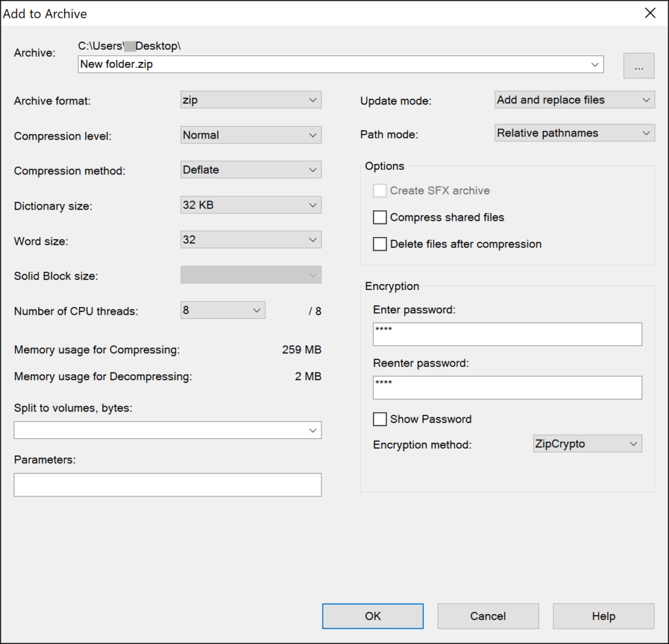Enable Compress shared files
Screen dimensions: 669x644
click(380, 217)
